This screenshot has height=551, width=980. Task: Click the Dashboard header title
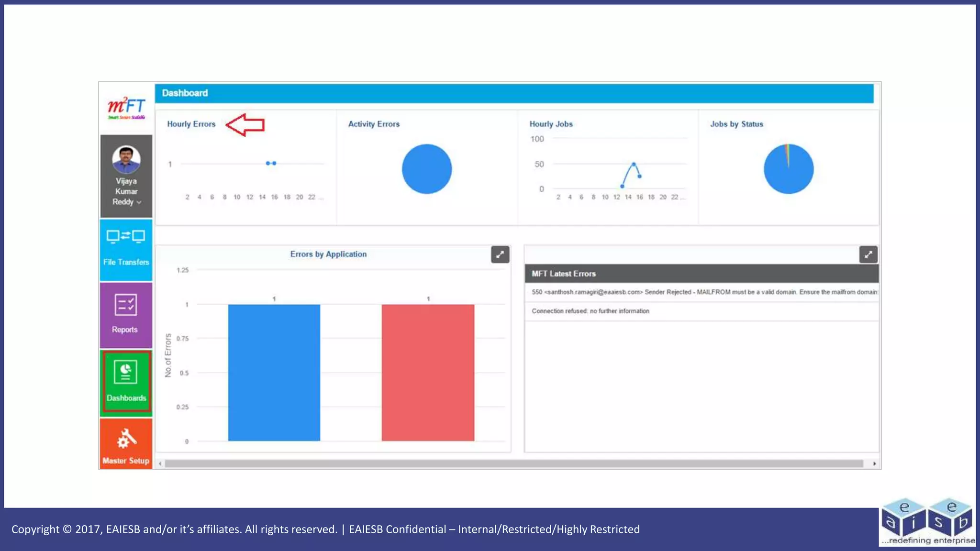185,93
